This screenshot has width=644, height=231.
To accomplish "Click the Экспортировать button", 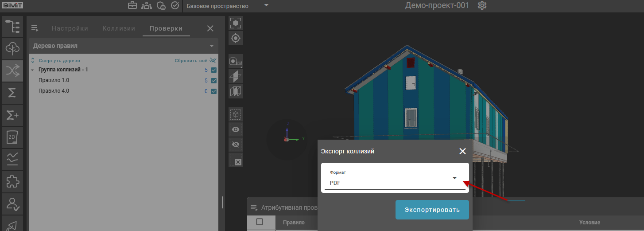I will coord(432,209).
